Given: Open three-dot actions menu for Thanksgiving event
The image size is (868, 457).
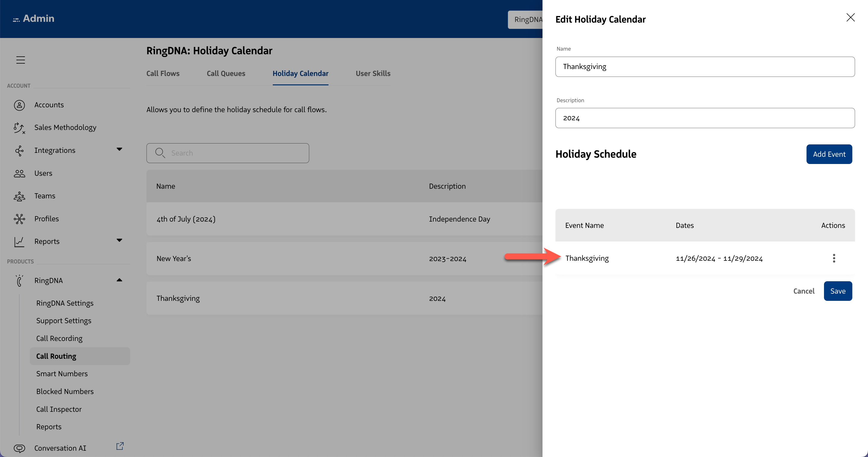Looking at the screenshot, I should click(x=834, y=259).
